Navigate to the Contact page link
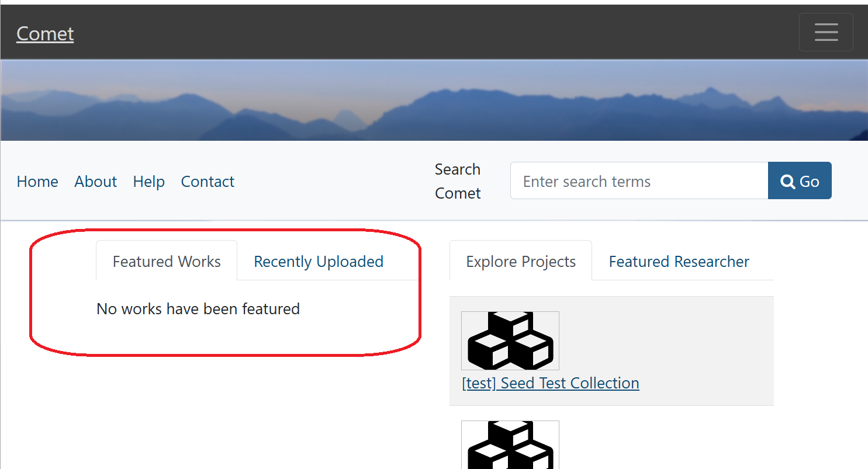Screen dimensions: 868x469 point(208,182)
